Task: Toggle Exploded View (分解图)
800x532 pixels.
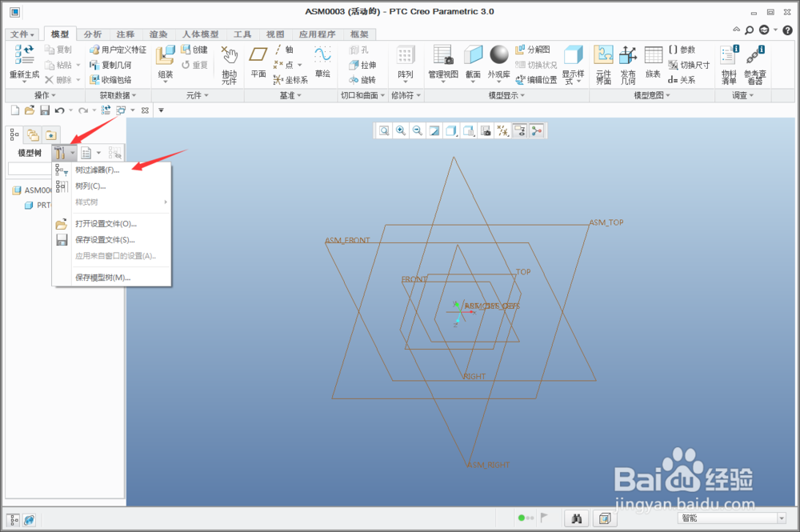Action: coord(533,50)
